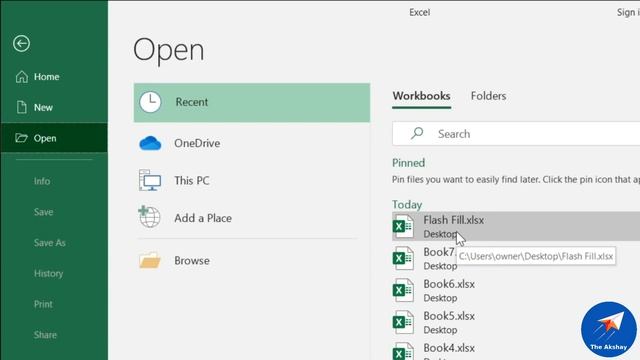Choose Add a Place
The height and width of the screenshot is (360, 640).
coord(252,218)
